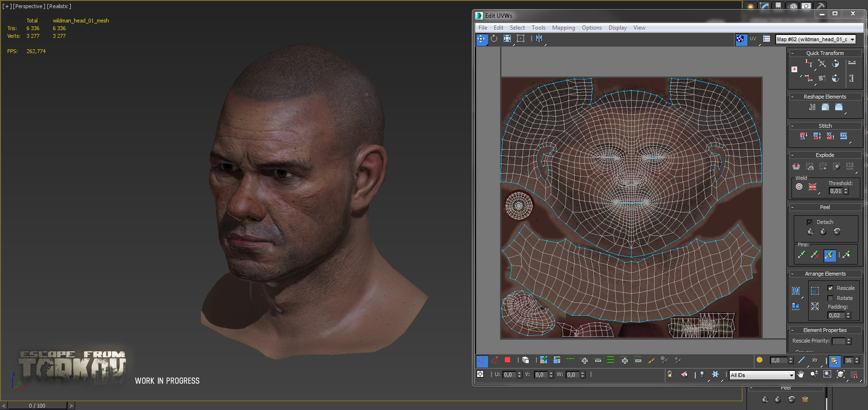
Task: Click the Relax until flat icon
Action: [825, 107]
